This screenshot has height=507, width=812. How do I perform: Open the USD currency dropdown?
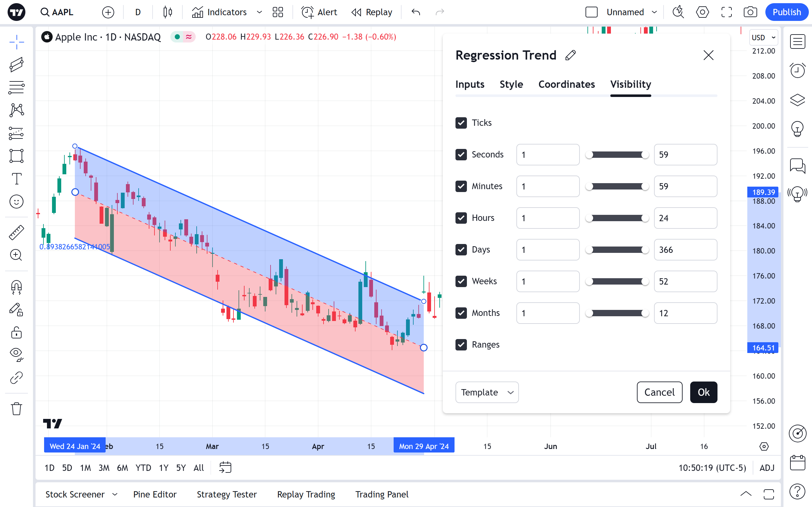[x=763, y=38]
